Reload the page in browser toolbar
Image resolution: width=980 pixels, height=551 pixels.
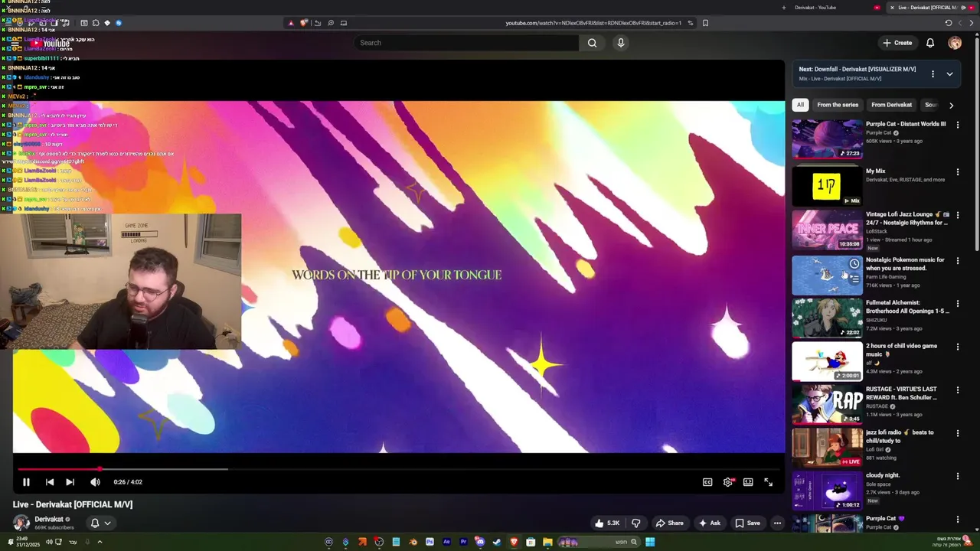point(948,23)
